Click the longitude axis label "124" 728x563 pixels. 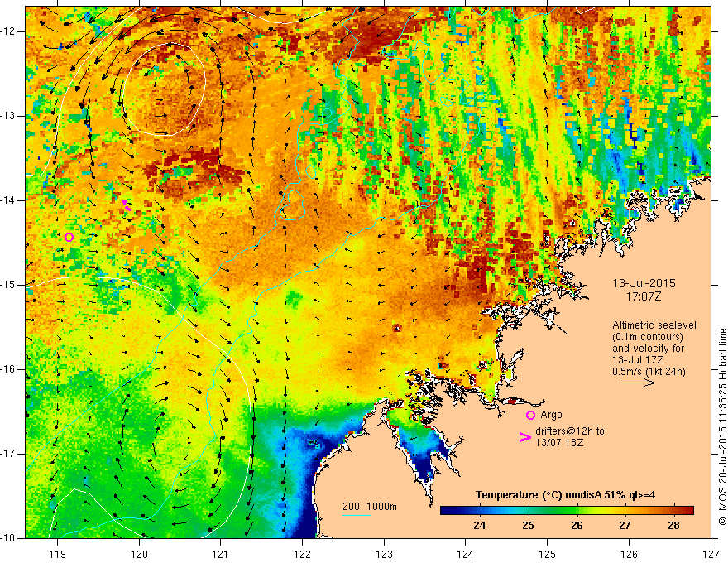(x=466, y=554)
